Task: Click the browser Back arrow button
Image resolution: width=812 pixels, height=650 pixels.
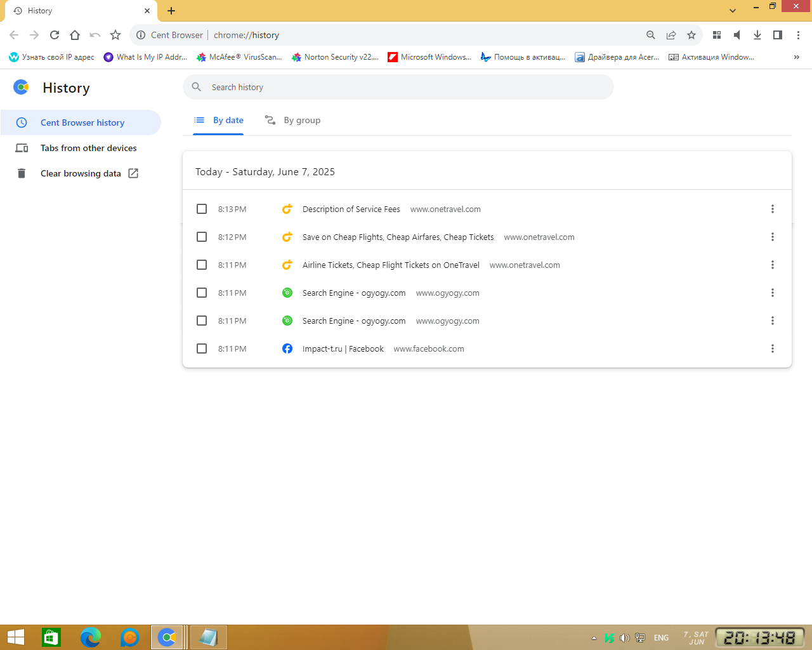Action: tap(14, 35)
